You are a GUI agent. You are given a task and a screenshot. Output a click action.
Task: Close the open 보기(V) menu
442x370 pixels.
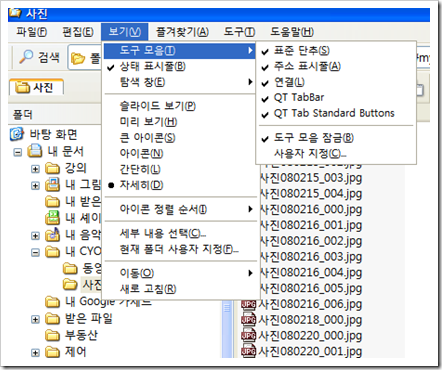pos(125,32)
